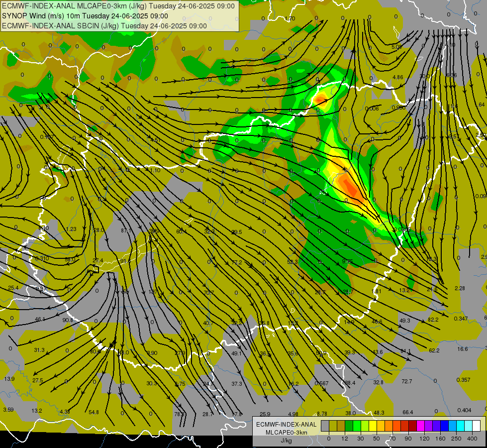This screenshot has width=487, height=448.
Task: Click the map value 46.1
Action: 40,319
